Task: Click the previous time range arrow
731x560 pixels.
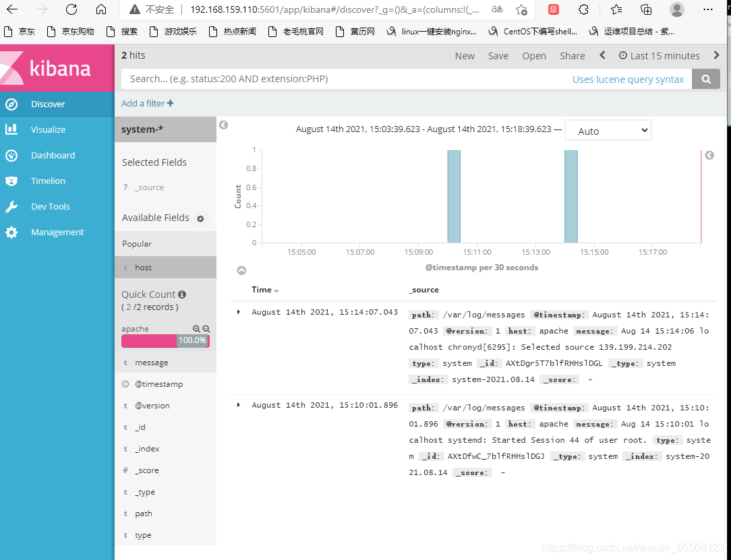Action: tap(602, 55)
